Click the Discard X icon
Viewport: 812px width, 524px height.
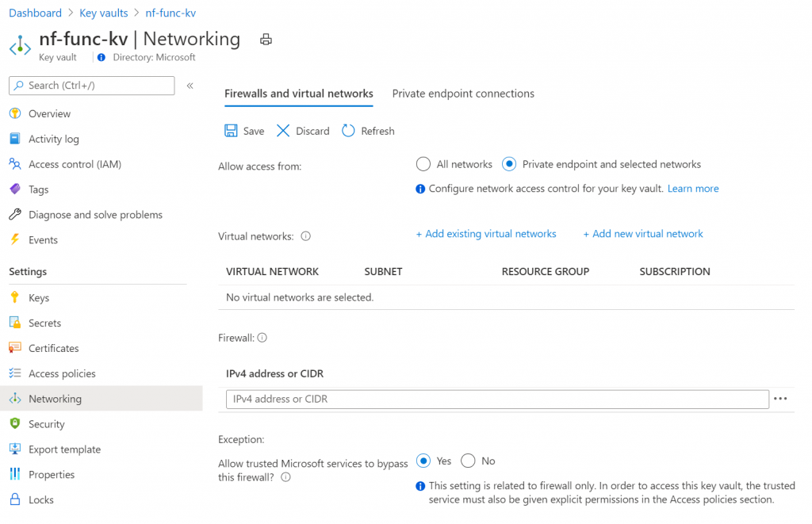coord(283,131)
